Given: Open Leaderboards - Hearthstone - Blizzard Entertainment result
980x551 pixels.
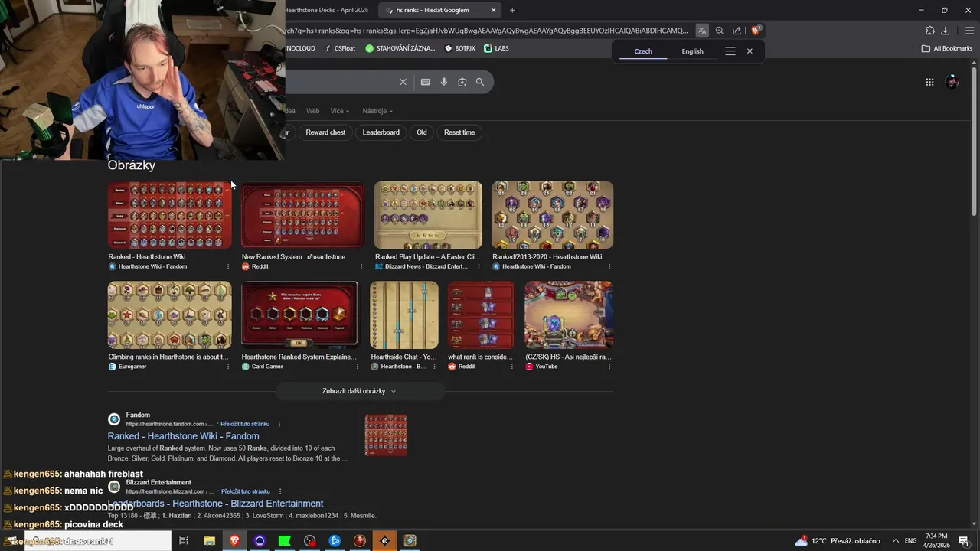Looking at the screenshot, I should pos(215,504).
